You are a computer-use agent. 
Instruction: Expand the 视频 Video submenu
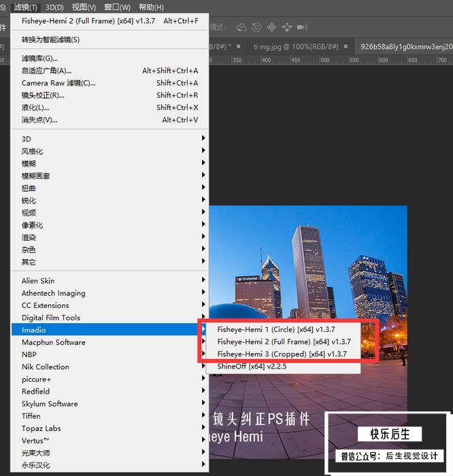click(110, 213)
